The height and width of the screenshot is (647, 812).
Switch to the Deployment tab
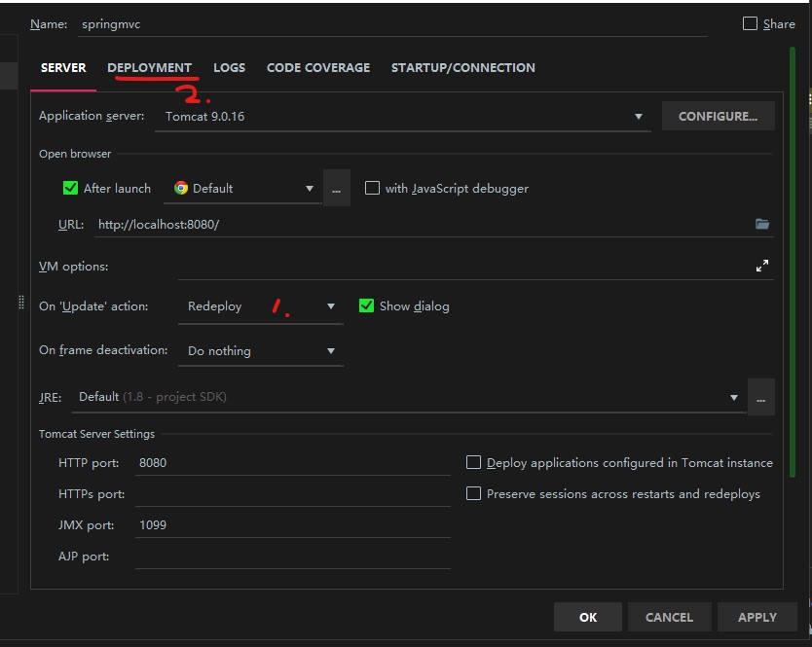pyautogui.click(x=149, y=68)
